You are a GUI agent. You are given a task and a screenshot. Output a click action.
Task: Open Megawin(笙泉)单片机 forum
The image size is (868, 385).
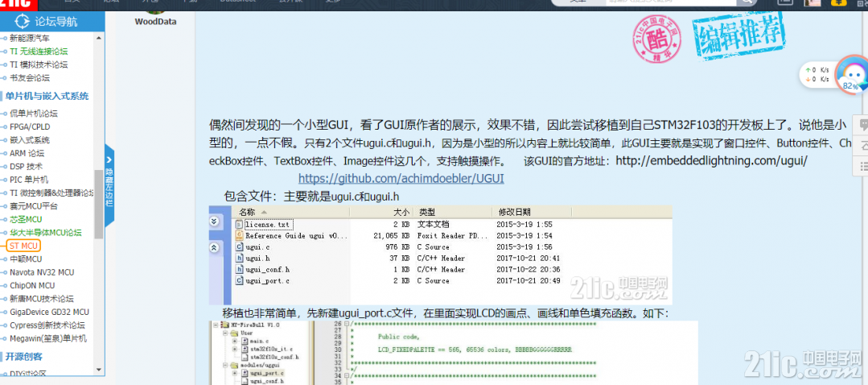tap(48, 338)
